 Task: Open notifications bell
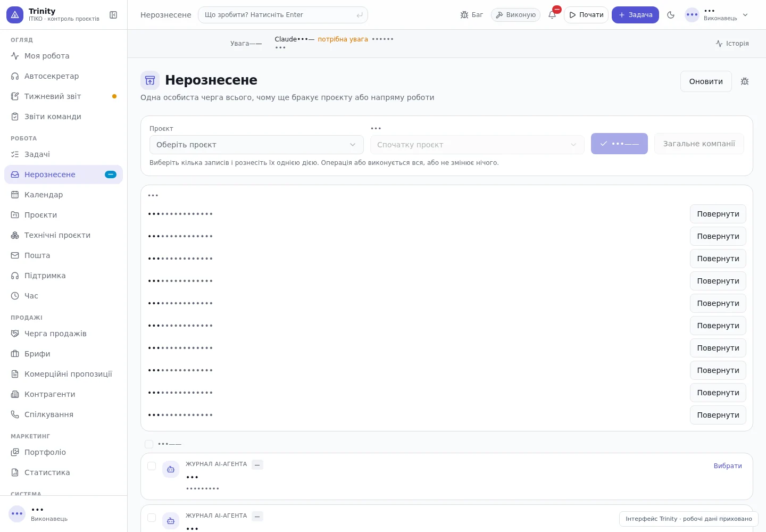point(552,15)
